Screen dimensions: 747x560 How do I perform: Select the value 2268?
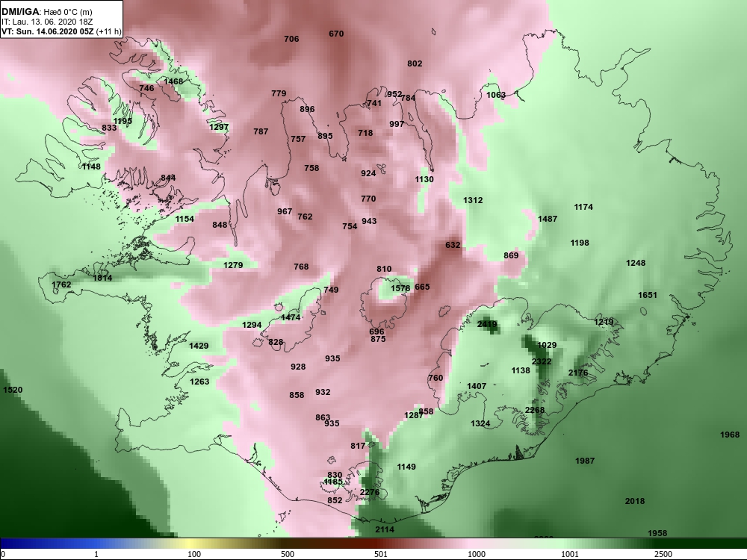535,411
